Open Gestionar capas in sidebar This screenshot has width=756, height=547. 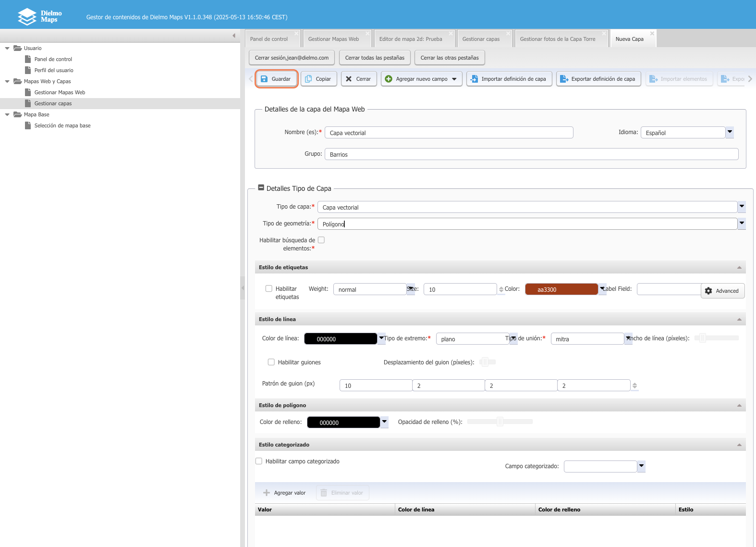point(53,103)
